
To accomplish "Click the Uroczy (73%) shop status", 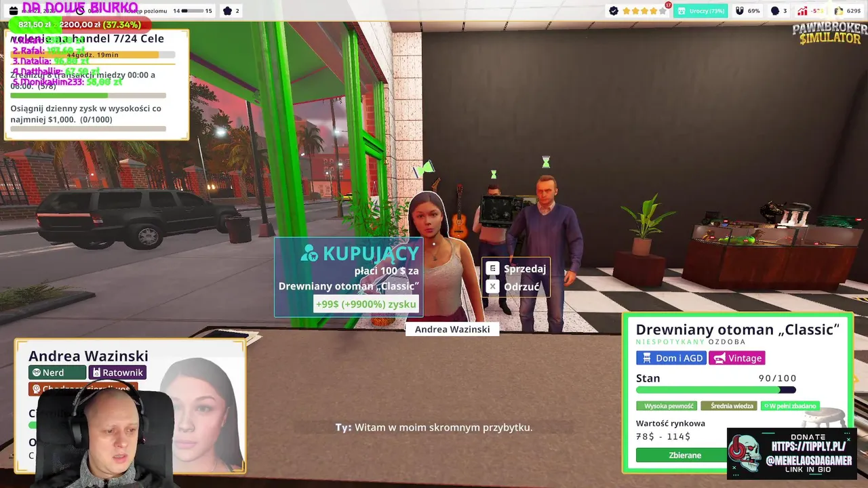I will [701, 11].
